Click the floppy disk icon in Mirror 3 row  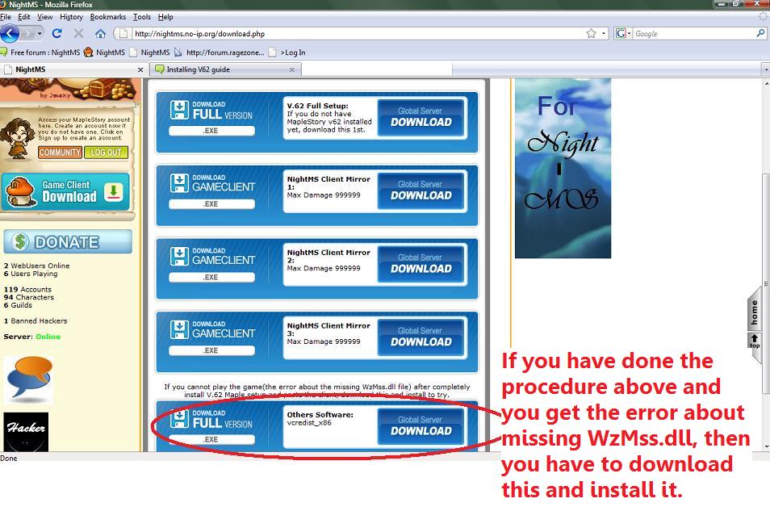(x=179, y=329)
